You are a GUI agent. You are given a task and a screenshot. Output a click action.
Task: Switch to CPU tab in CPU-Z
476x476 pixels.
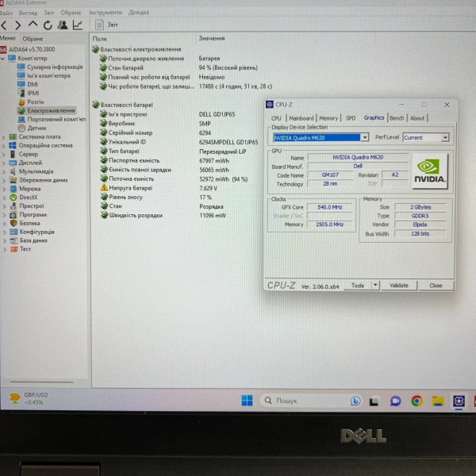click(276, 118)
